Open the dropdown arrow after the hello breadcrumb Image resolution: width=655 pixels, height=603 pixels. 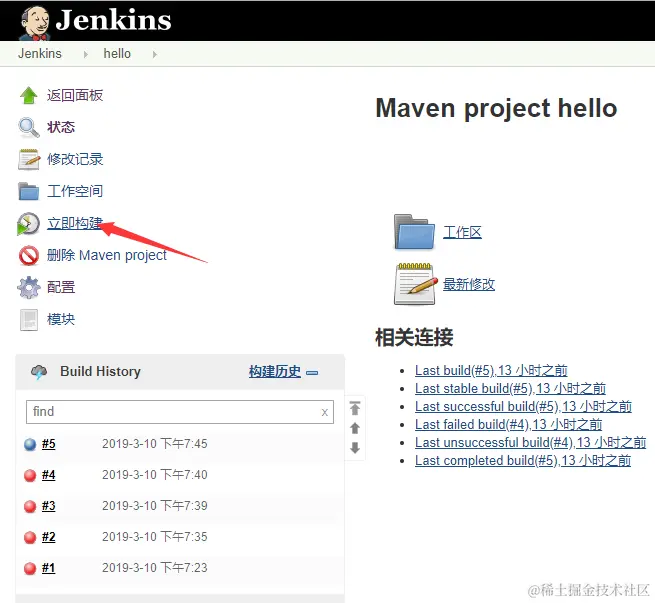(x=155, y=54)
